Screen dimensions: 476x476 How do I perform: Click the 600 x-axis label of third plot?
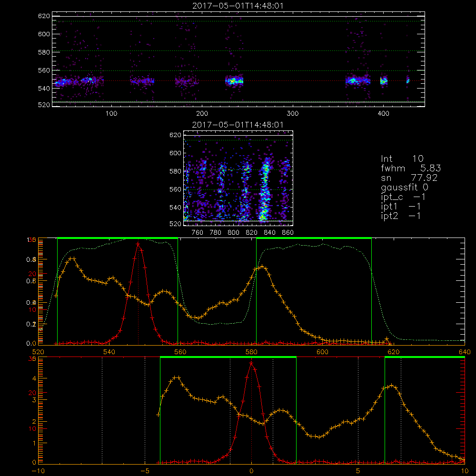pyautogui.click(x=322, y=352)
